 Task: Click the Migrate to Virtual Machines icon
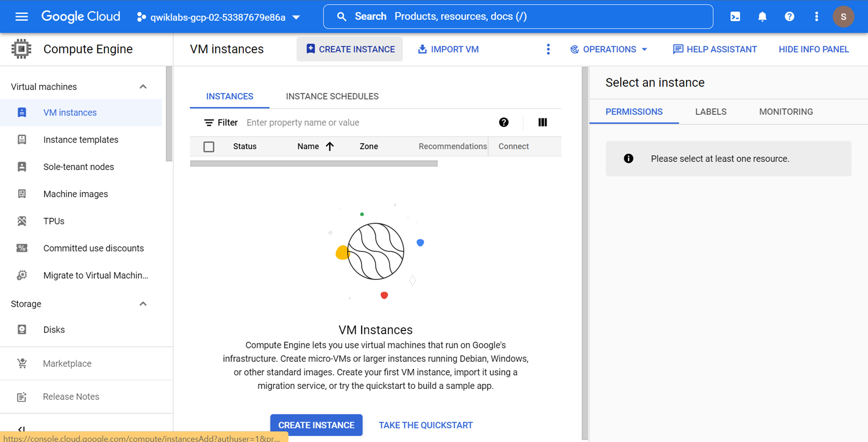point(22,275)
